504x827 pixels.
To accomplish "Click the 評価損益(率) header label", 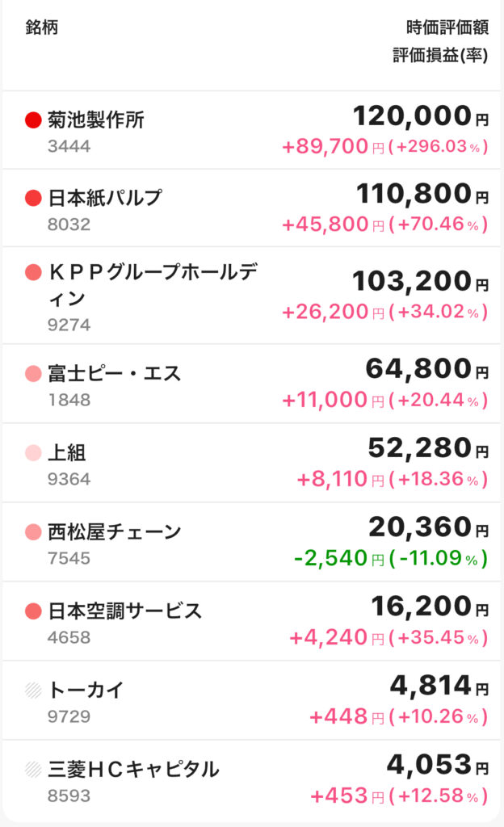I will coord(440,55).
